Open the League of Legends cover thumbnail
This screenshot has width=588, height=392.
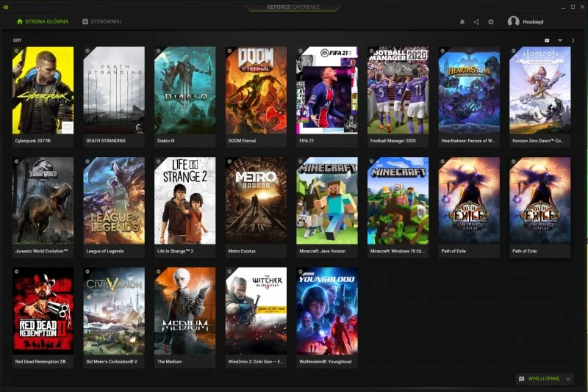(114, 200)
